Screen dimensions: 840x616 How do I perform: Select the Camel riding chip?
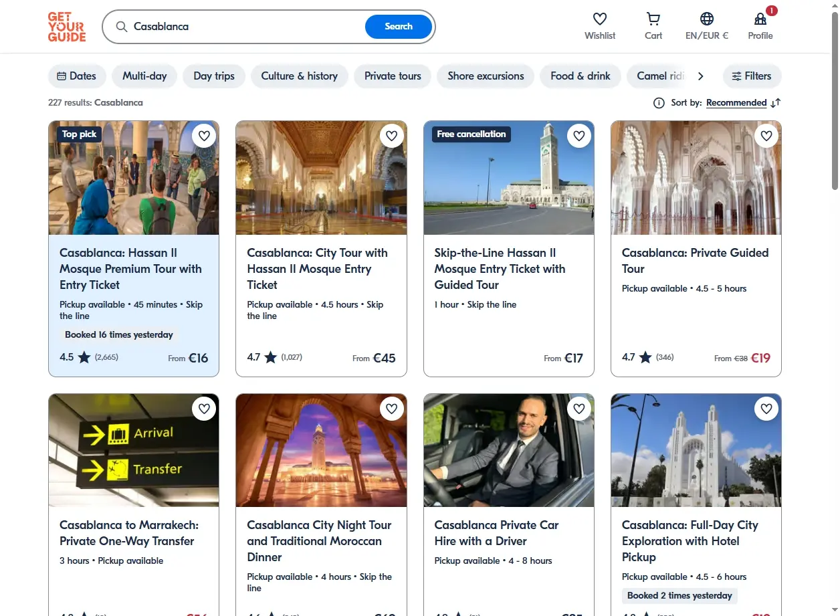(658, 76)
